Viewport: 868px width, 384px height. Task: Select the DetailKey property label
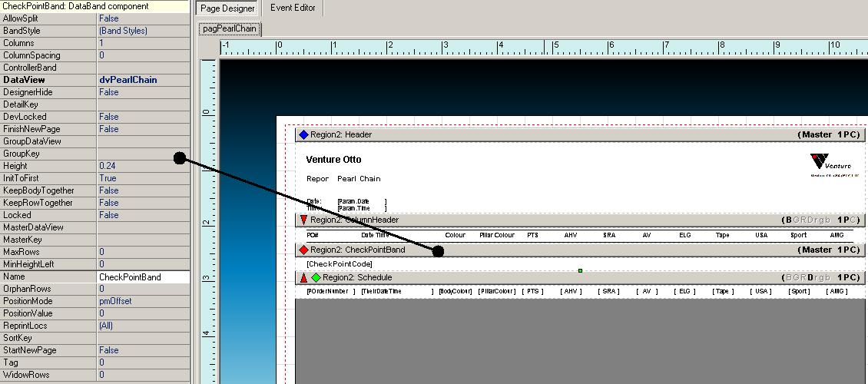pos(21,104)
